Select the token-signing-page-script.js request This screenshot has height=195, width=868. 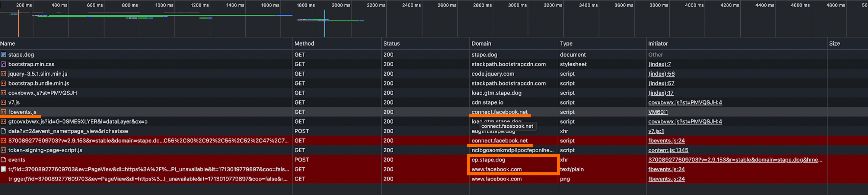pyautogui.click(x=45, y=150)
